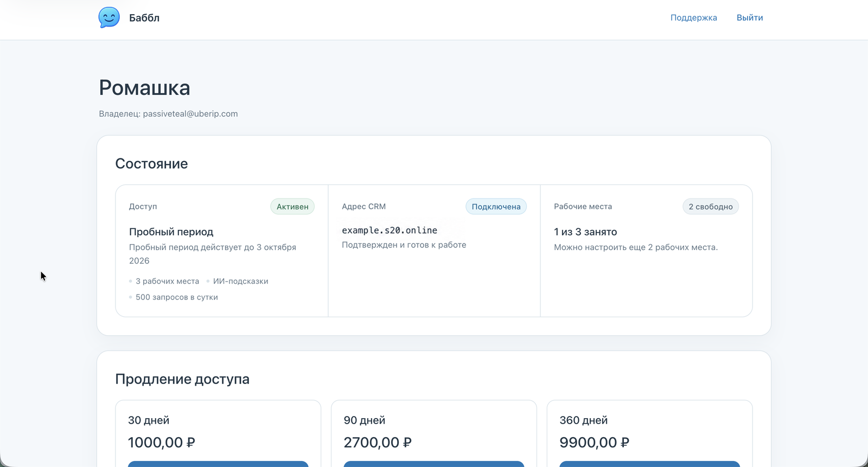Click the 2700,00 ₽ price
Viewport: 868px width, 467px height.
point(378,443)
